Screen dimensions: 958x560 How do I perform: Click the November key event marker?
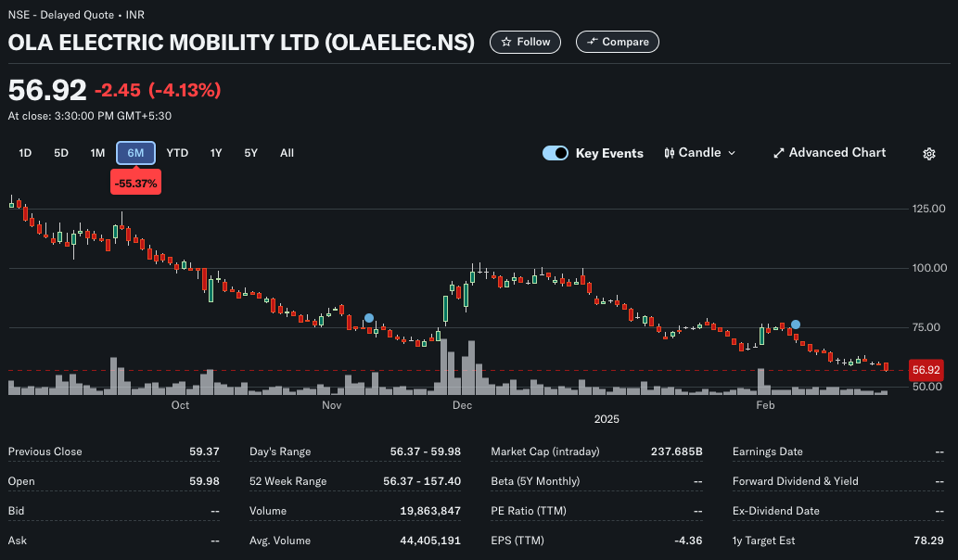click(x=369, y=318)
